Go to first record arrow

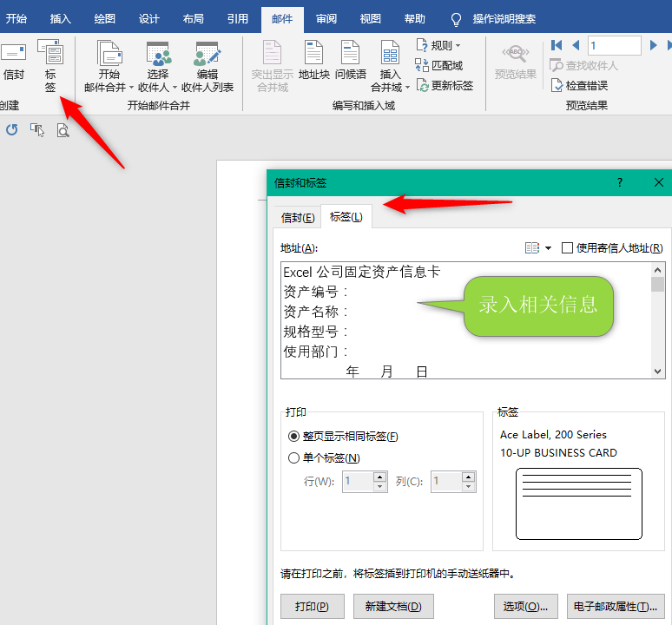[557, 45]
